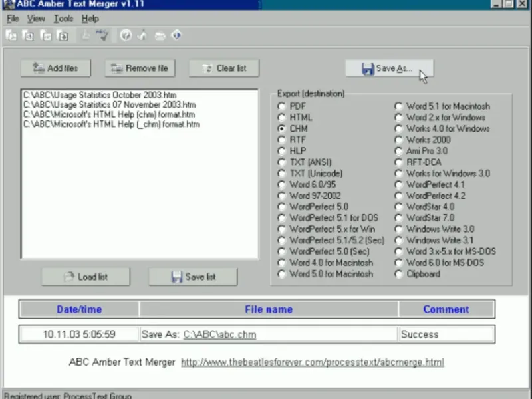Select Word 5.1 for Macintosh
Image resolution: width=532 pixels, height=399 pixels.
tap(442, 106)
